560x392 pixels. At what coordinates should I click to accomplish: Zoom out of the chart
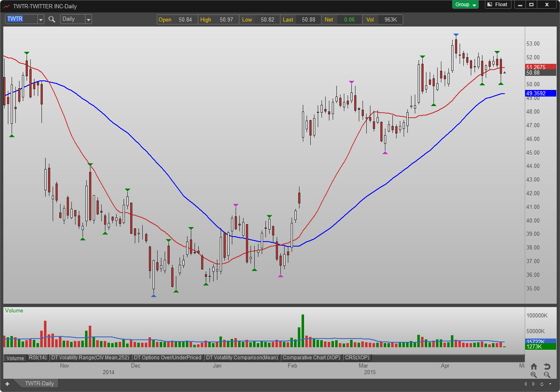click(x=547, y=375)
